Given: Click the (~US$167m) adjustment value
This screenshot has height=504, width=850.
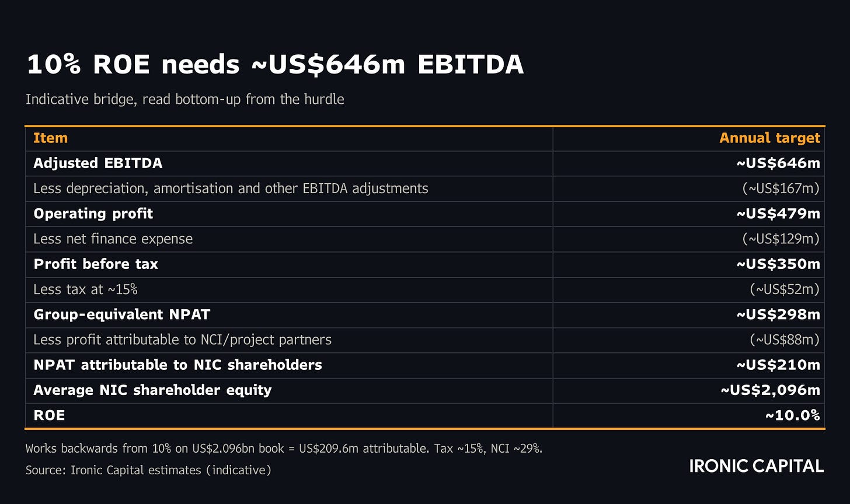Looking at the screenshot, I should (781, 188).
